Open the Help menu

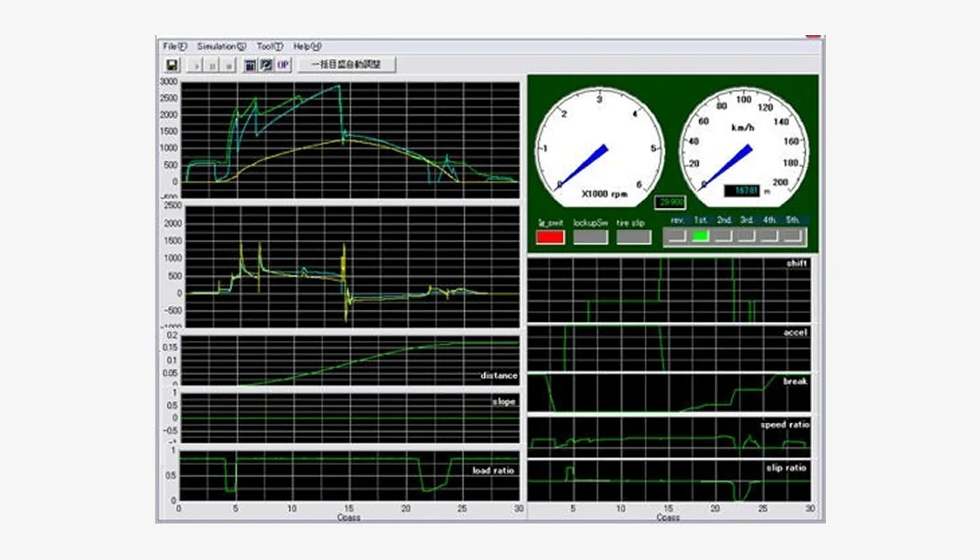coord(307,46)
